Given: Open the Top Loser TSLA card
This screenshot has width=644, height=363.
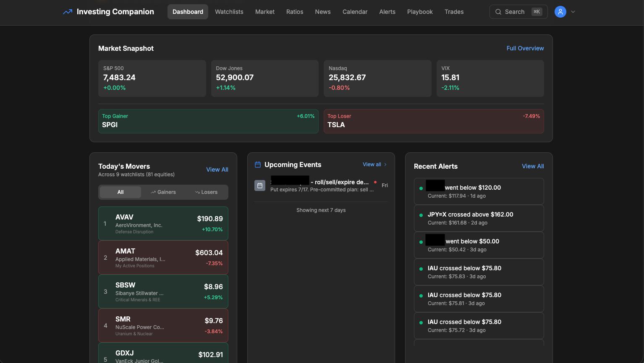Looking at the screenshot, I should point(434,121).
